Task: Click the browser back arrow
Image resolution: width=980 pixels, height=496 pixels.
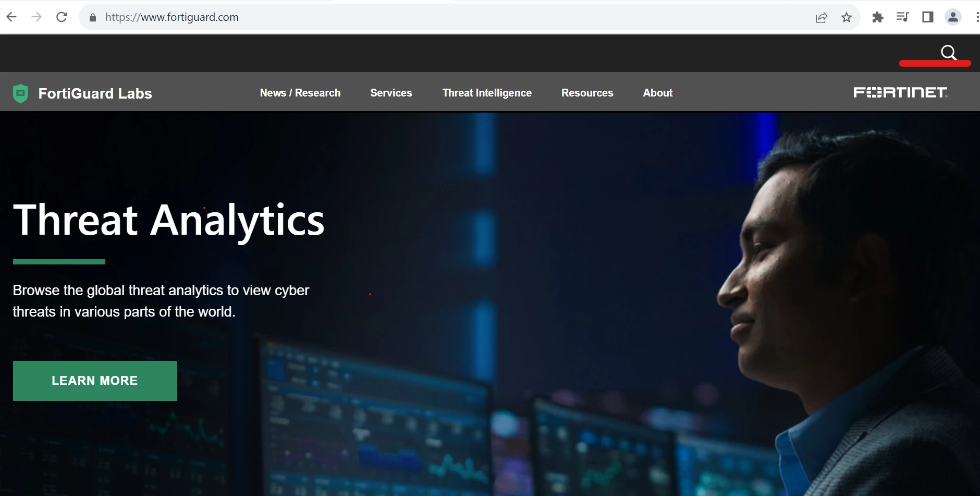Action: coord(11,17)
